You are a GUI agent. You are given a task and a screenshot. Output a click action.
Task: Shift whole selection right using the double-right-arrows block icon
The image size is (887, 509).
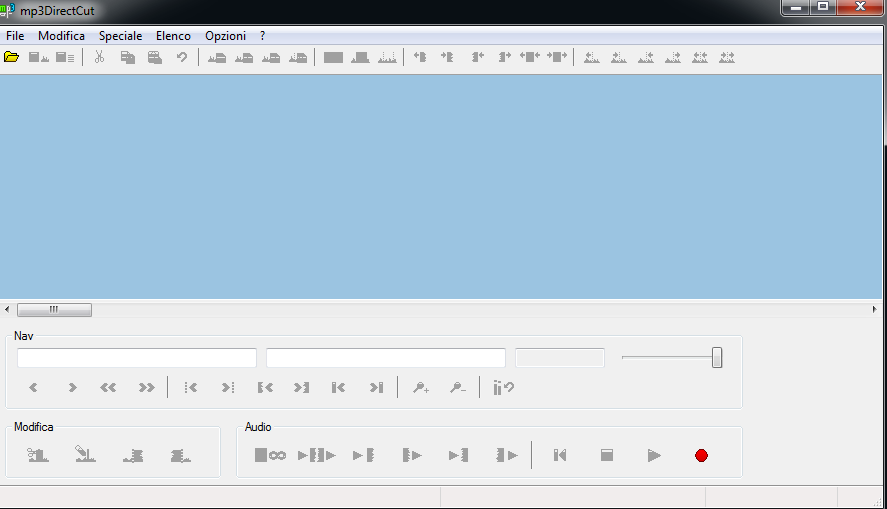click(557, 57)
